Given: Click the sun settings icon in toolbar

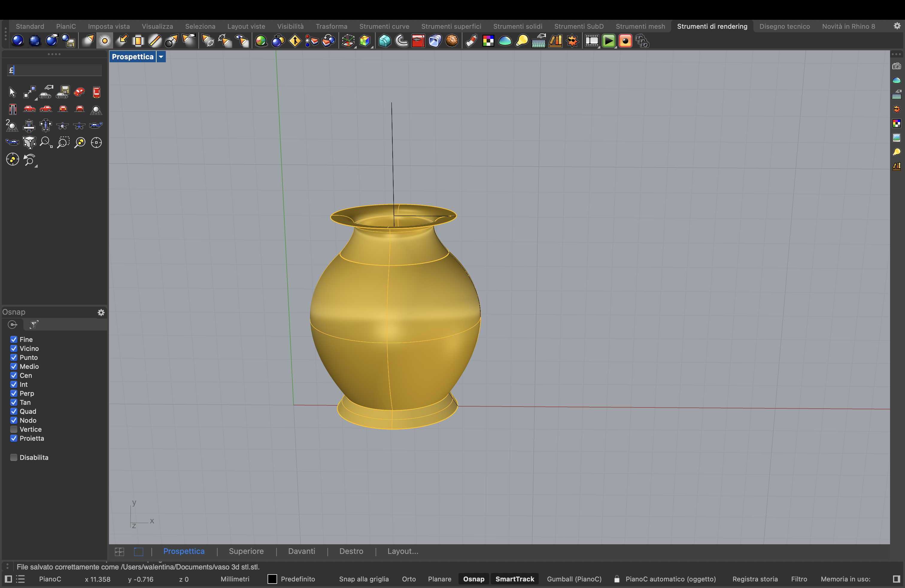Looking at the screenshot, I should pos(572,41).
